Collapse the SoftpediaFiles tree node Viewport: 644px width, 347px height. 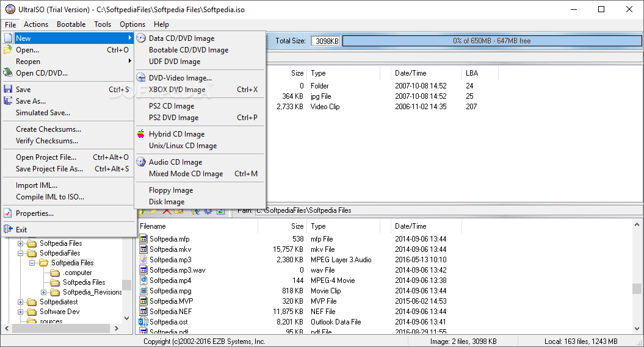(x=20, y=253)
